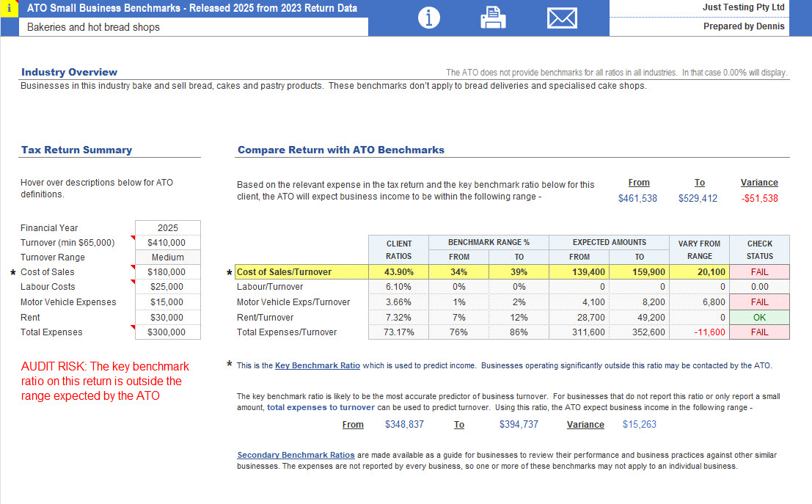Open the Secondary Benchmark Ratios link

point(296,455)
